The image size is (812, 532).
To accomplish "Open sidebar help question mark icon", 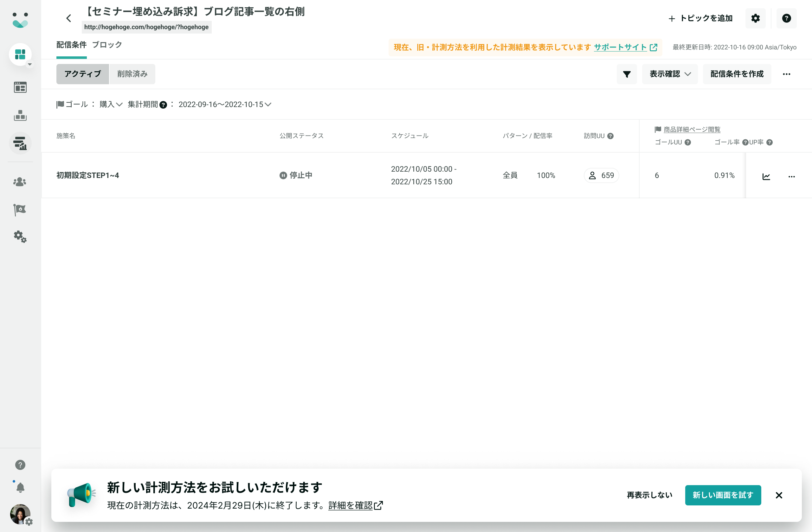I will (20, 465).
